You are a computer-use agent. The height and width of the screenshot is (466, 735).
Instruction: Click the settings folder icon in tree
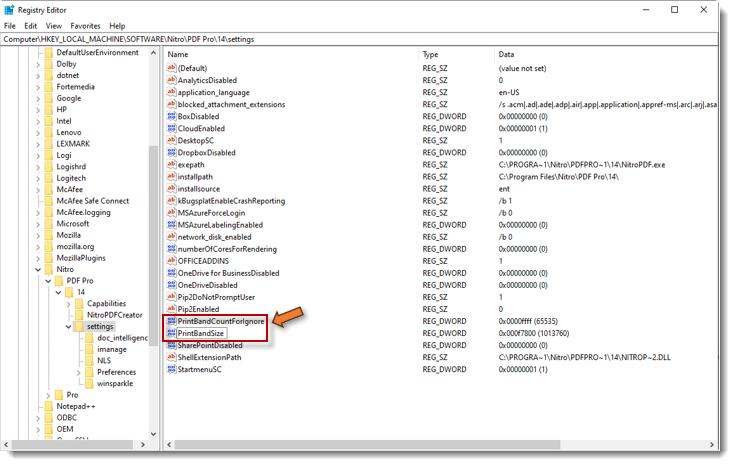point(79,326)
